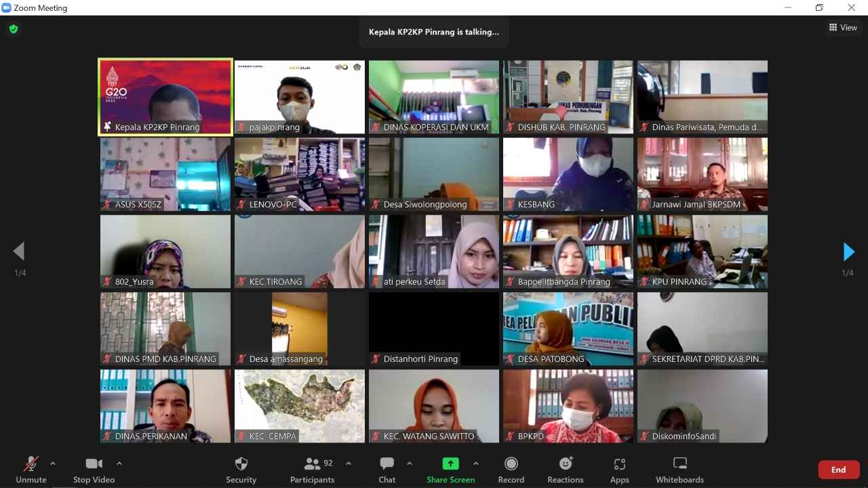Start recording with the Record button
Viewport: 868px width, 488px height.
(x=511, y=470)
